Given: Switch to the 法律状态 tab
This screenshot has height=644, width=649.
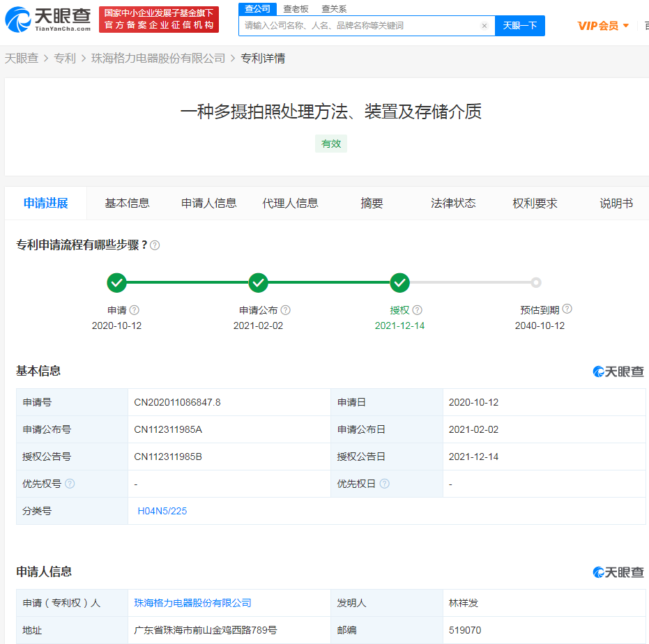Looking at the screenshot, I should (453, 204).
